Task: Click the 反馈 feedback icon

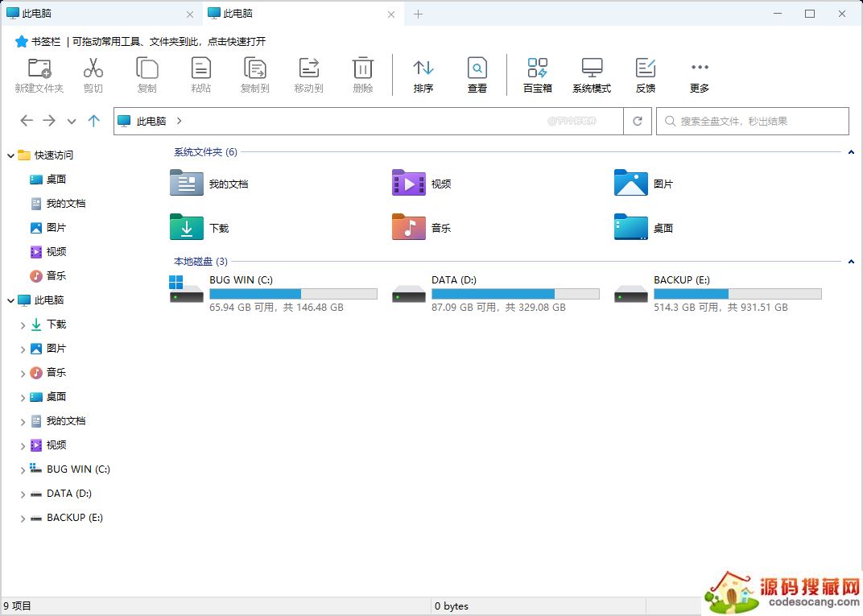Action: pyautogui.click(x=645, y=68)
